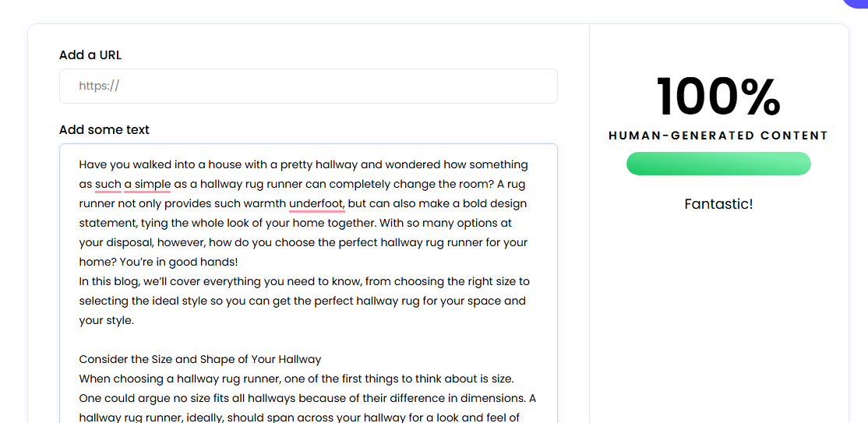Viewport: 868px width, 423px height.
Task: Click the green human-generated score bar
Action: 718,164
